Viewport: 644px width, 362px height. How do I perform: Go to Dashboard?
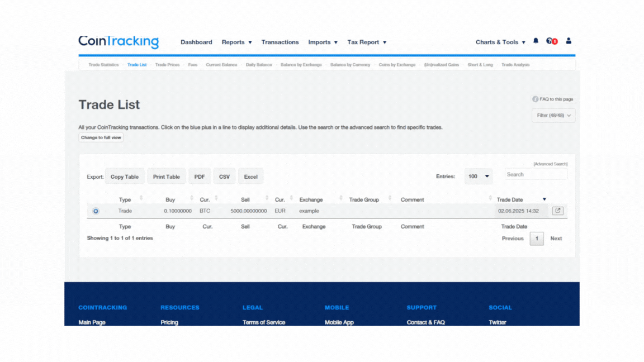pyautogui.click(x=196, y=42)
